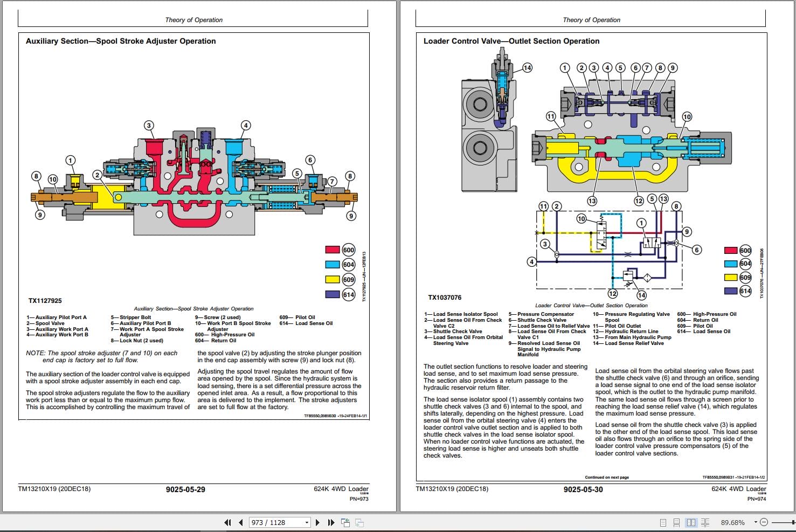Screen dimensions: 796x532
Task: Jump to the last page
Action: pos(331,522)
